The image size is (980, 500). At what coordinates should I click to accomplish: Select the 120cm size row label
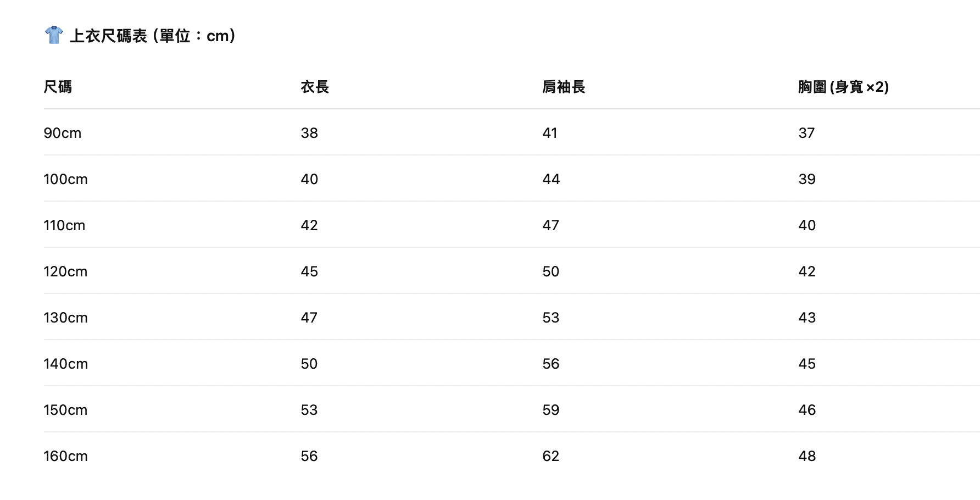tap(65, 271)
